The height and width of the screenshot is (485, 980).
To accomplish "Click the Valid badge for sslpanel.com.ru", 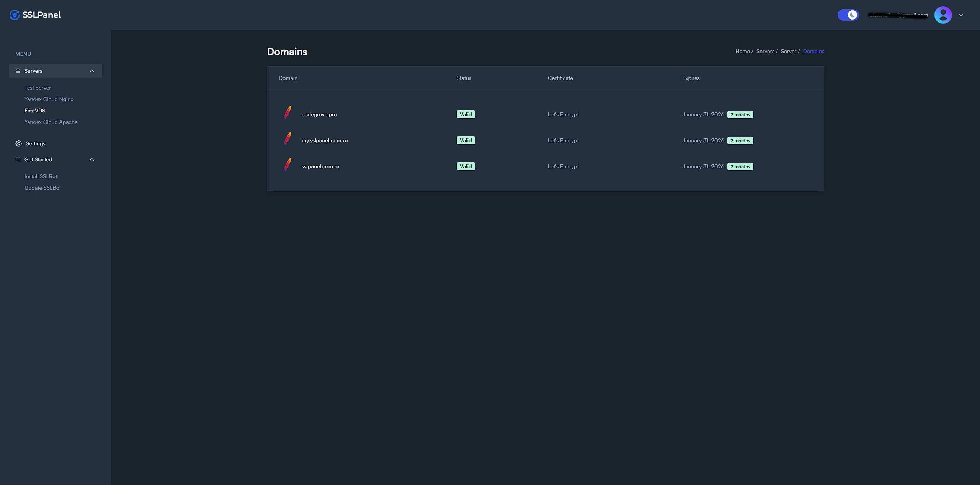I will tap(465, 166).
